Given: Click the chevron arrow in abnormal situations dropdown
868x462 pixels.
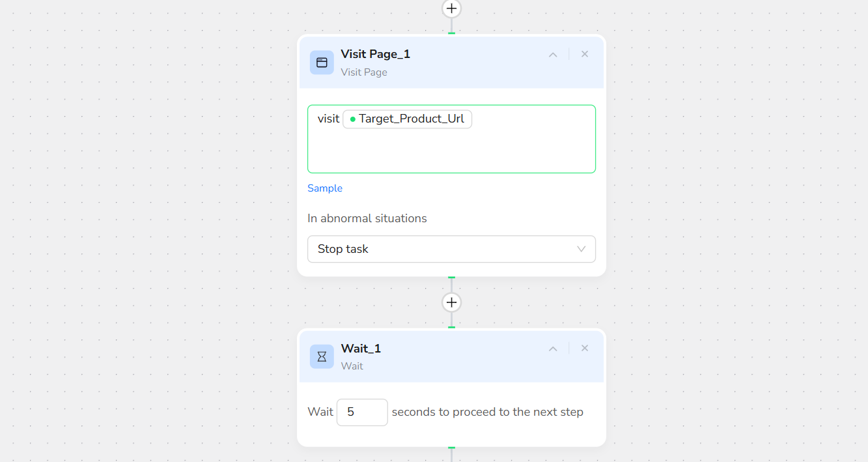Looking at the screenshot, I should click(581, 249).
